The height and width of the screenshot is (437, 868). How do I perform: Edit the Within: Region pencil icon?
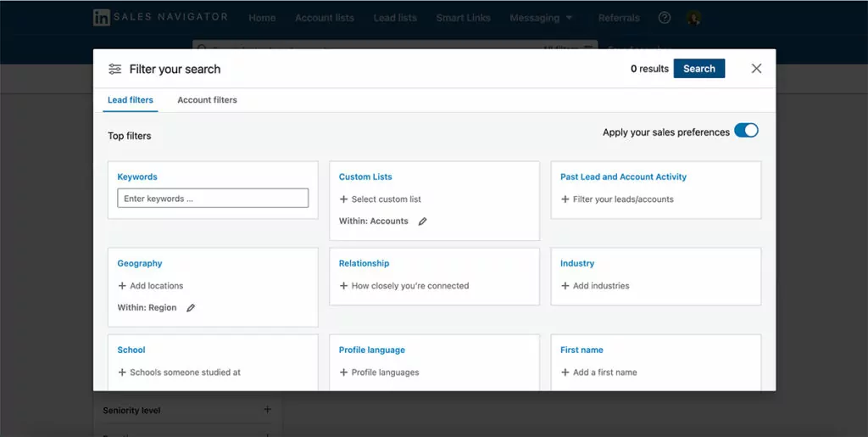[191, 308]
